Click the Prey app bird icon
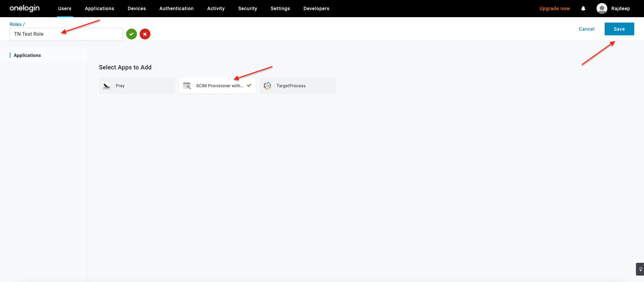The height and width of the screenshot is (282, 644). (x=107, y=86)
